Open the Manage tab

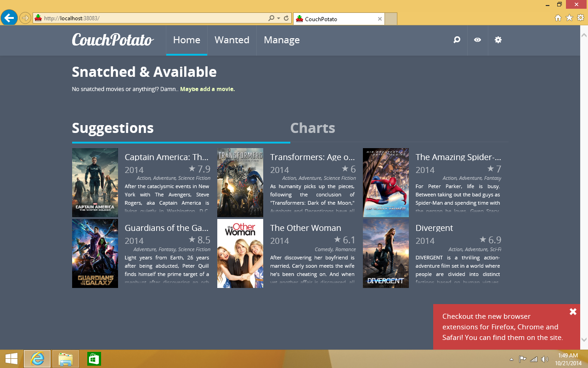click(282, 40)
